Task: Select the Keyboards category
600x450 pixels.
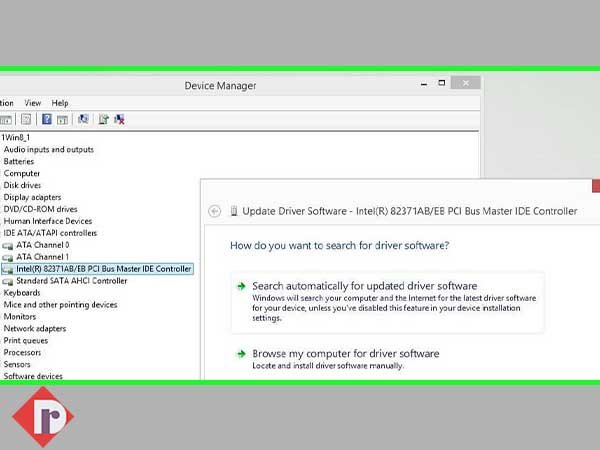Action: pyautogui.click(x=22, y=293)
